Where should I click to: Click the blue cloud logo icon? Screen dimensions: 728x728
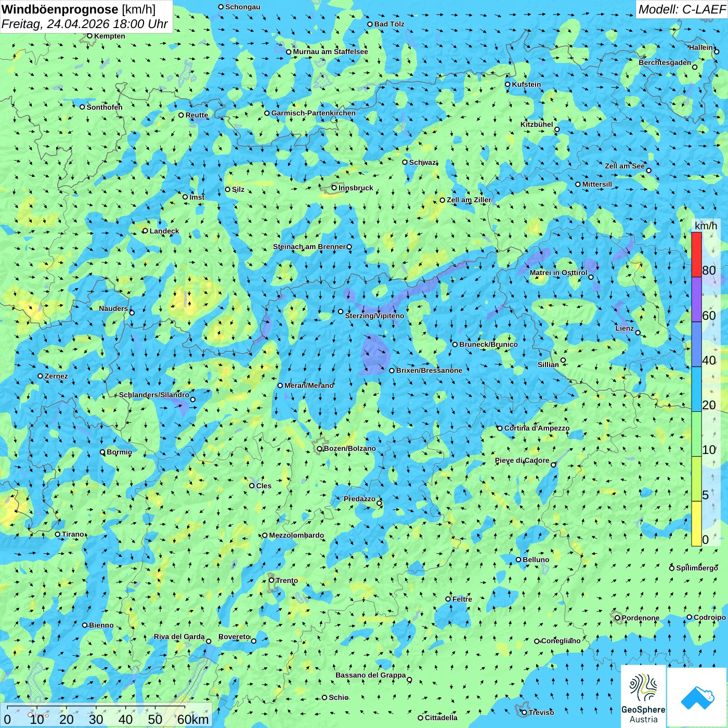click(697, 698)
